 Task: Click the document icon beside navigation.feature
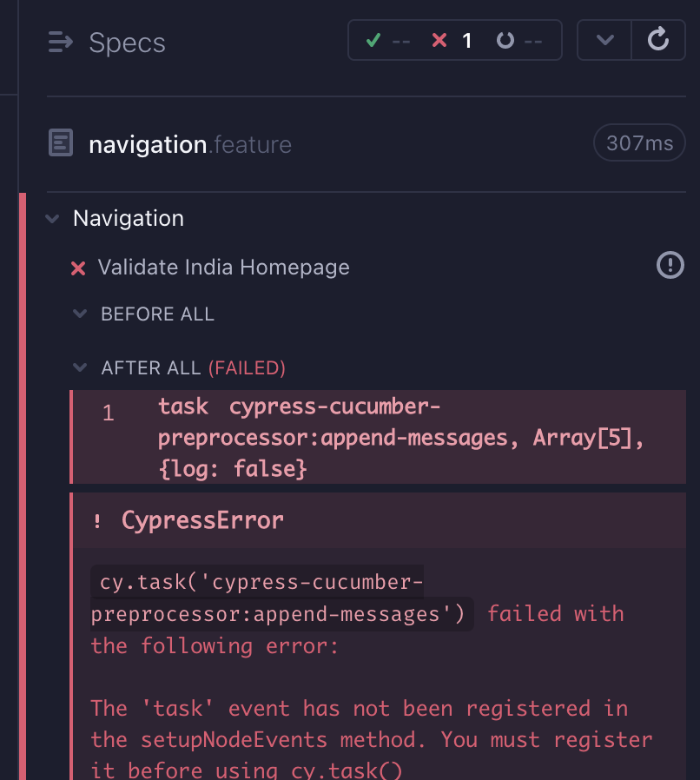point(59,142)
